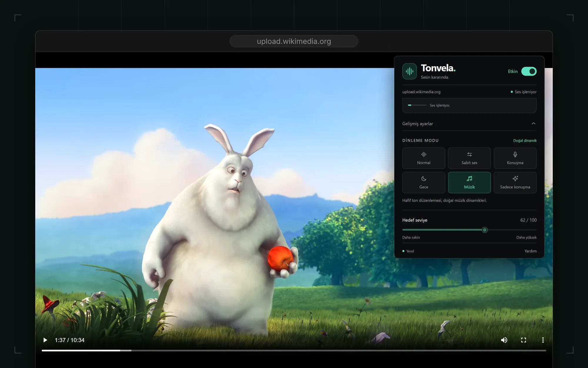This screenshot has width=588, height=368.
Task: Click the Hedef seviye label
Action: click(x=415, y=220)
